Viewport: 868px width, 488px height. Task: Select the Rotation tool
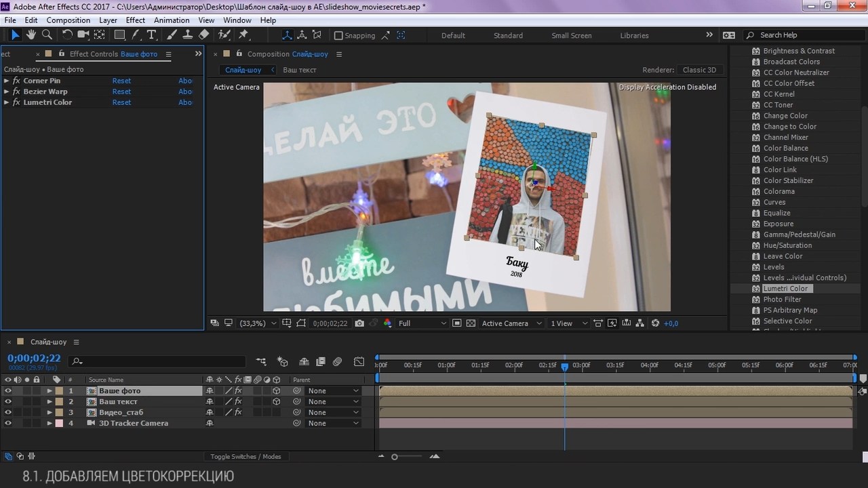67,35
